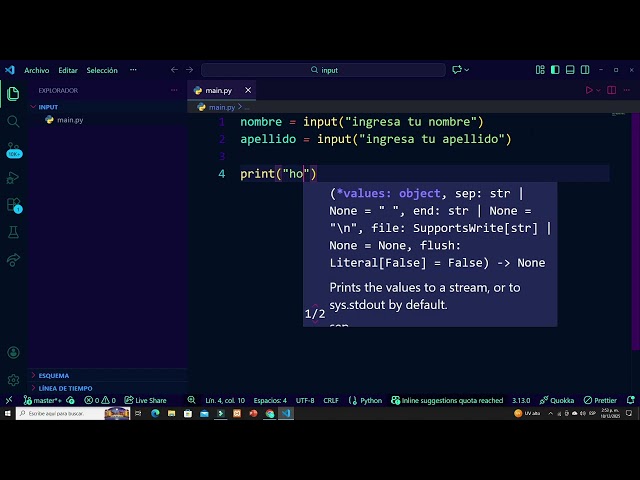Click the zoom magnifier status icon
This screenshot has height=480, width=640.
(191, 400)
